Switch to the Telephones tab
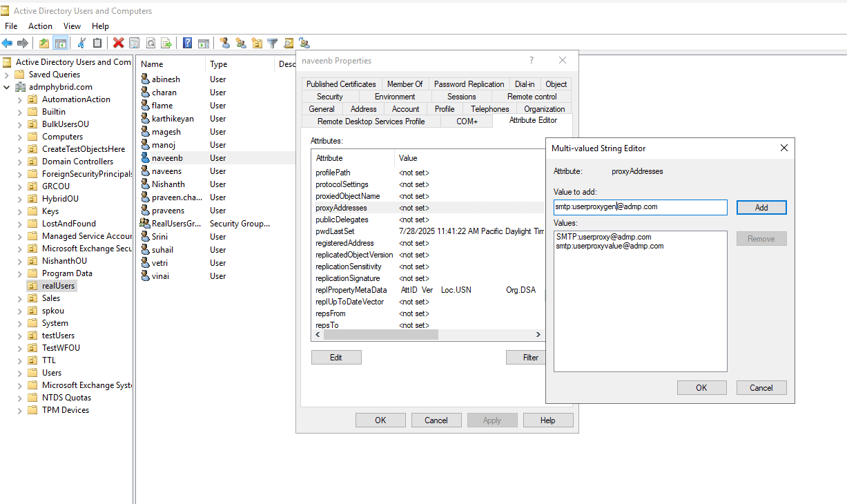Image resolution: width=847 pixels, height=504 pixels. pyautogui.click(x=490, y=109)
